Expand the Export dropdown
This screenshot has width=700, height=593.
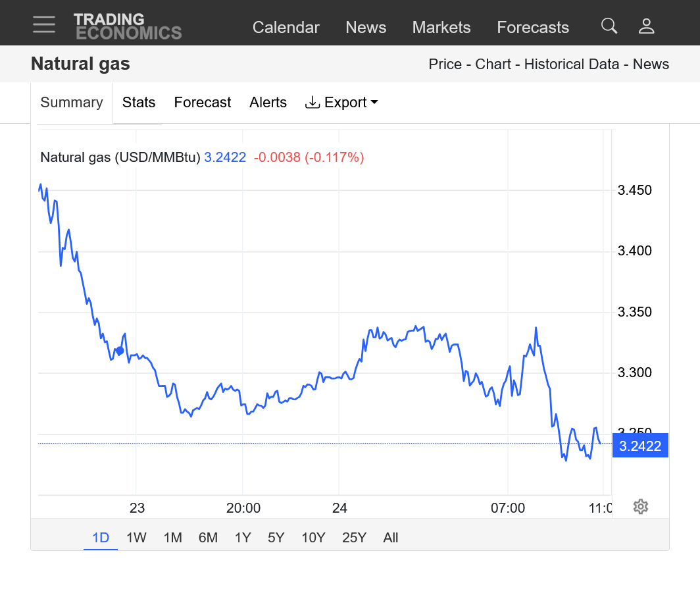[x=341, y=103]
